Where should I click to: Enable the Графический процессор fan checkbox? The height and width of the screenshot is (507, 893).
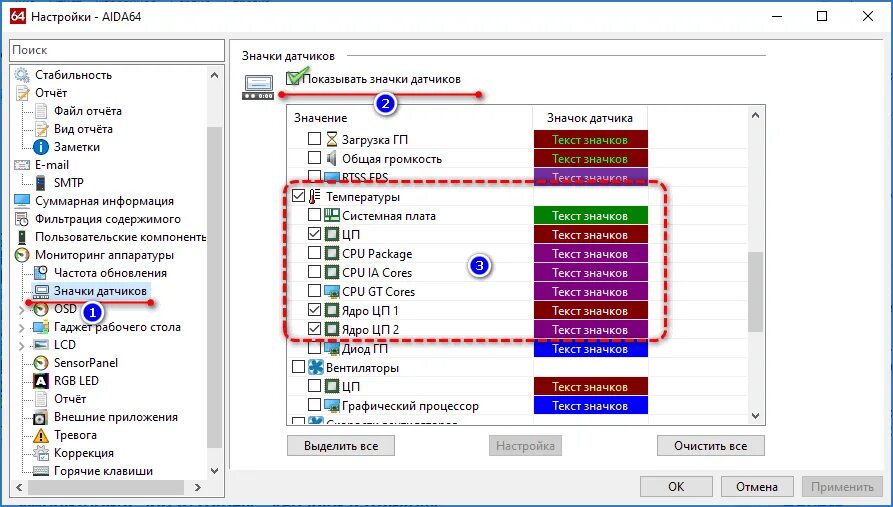click(314, 405)
